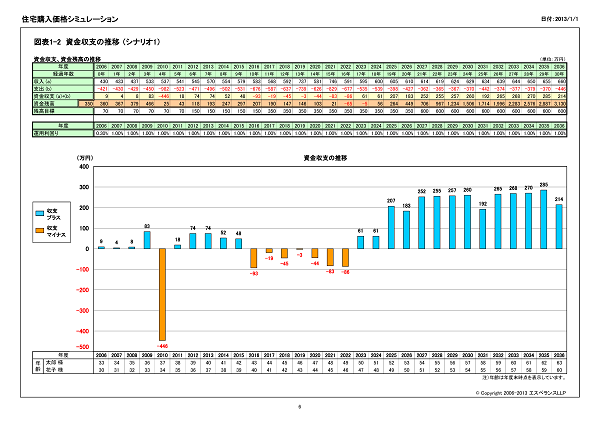Click the blue 収支プラス legend swatch
This screenshot has height=424, width=600.
click(39, 214)
